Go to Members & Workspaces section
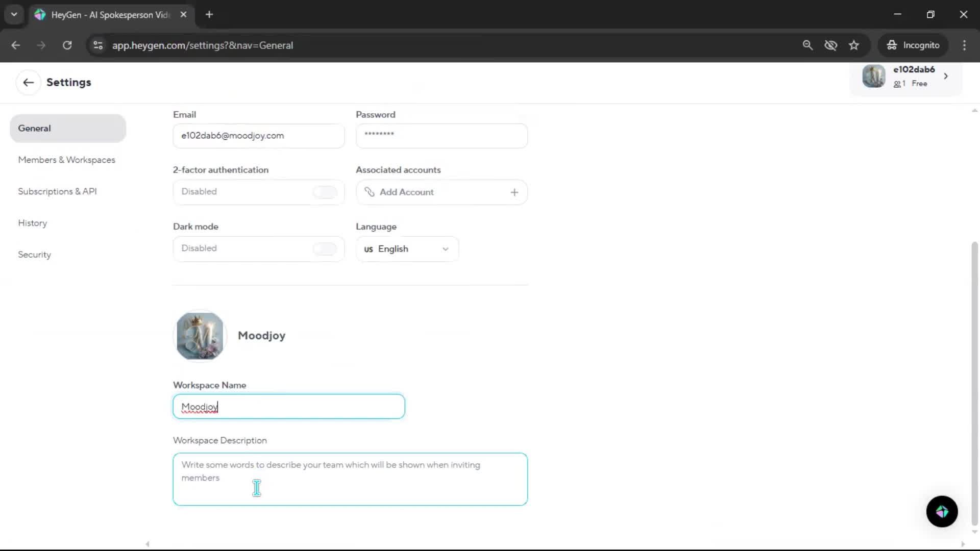The width and height of the screenshot is (980, 551). (66, 160)
